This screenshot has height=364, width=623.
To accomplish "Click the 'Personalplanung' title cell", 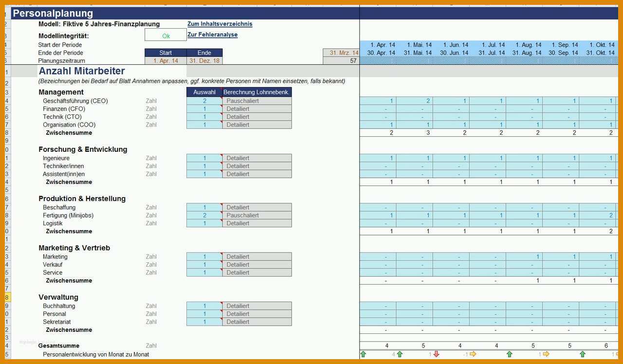I will (53, 13).
